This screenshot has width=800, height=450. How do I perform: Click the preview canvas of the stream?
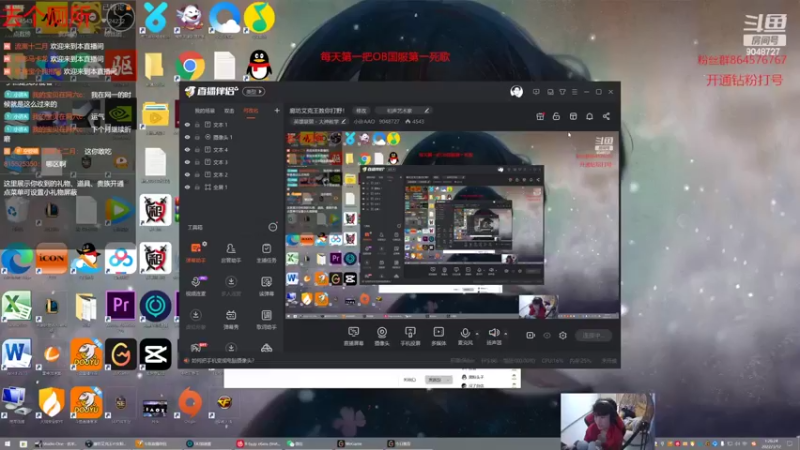point(452,225)
